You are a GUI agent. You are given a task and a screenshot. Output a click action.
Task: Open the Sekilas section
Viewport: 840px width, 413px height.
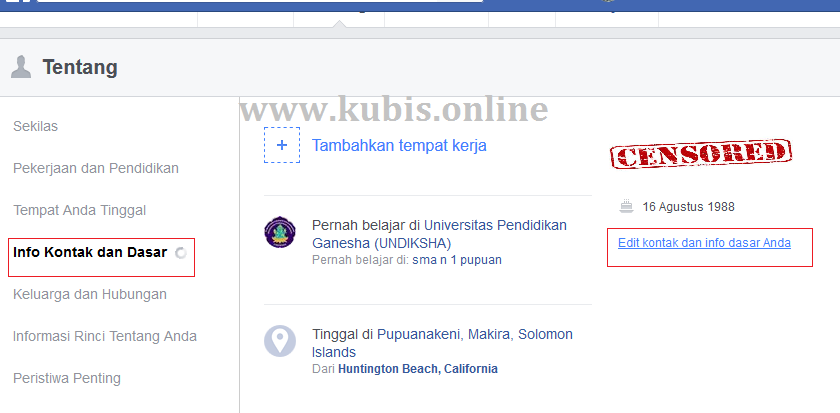coord(35,126)
